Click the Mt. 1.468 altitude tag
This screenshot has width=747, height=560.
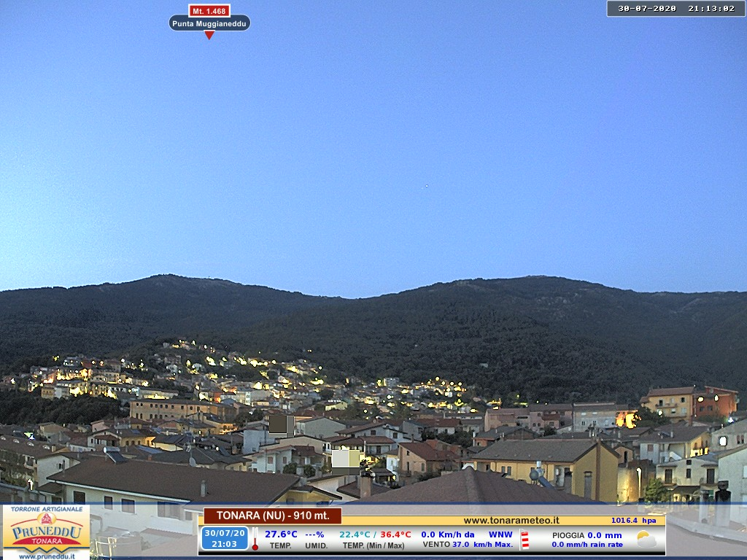tap(209, 11)
